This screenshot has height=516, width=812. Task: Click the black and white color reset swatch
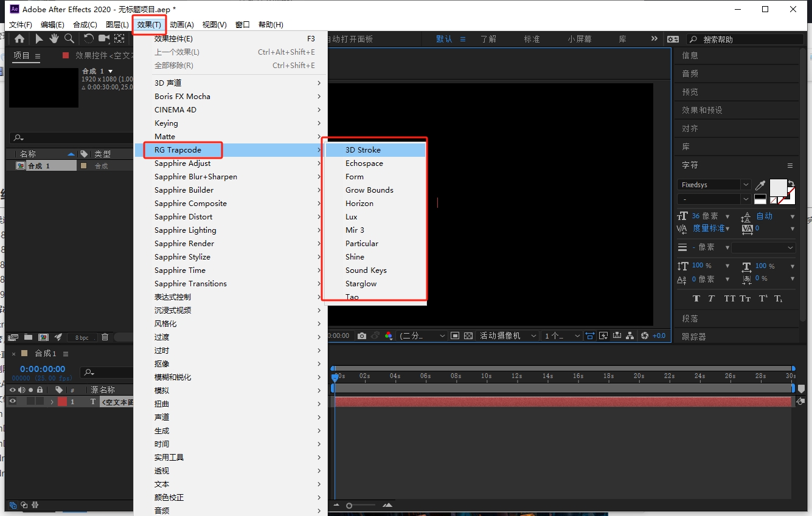click(x=760, y=199)
